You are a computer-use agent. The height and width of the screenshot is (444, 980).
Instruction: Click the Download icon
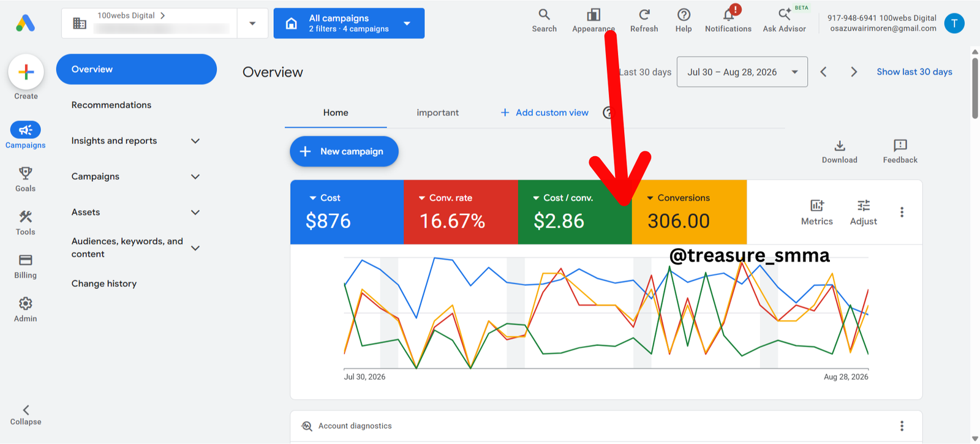pyautogui.click(x=840, y=145)
